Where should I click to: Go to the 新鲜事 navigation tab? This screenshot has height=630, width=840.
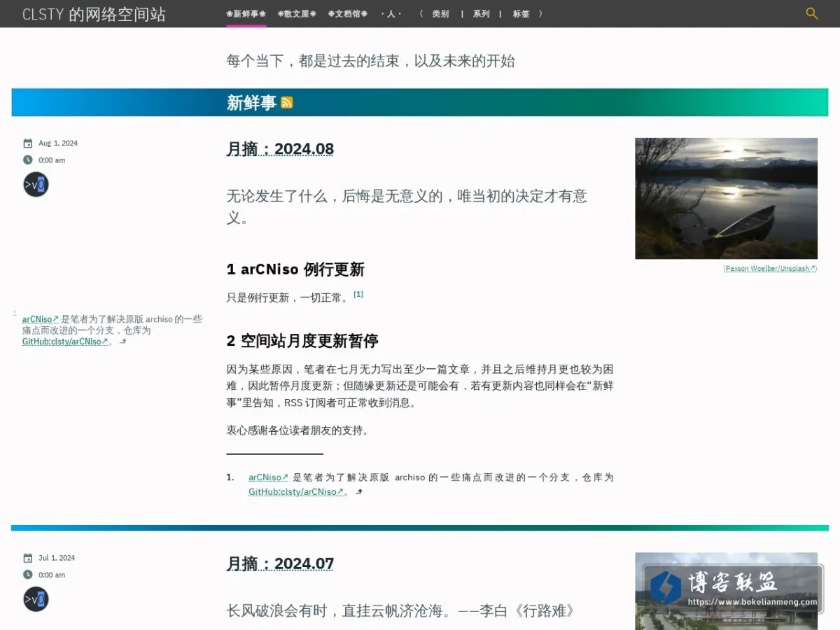(x=246, y=14)
